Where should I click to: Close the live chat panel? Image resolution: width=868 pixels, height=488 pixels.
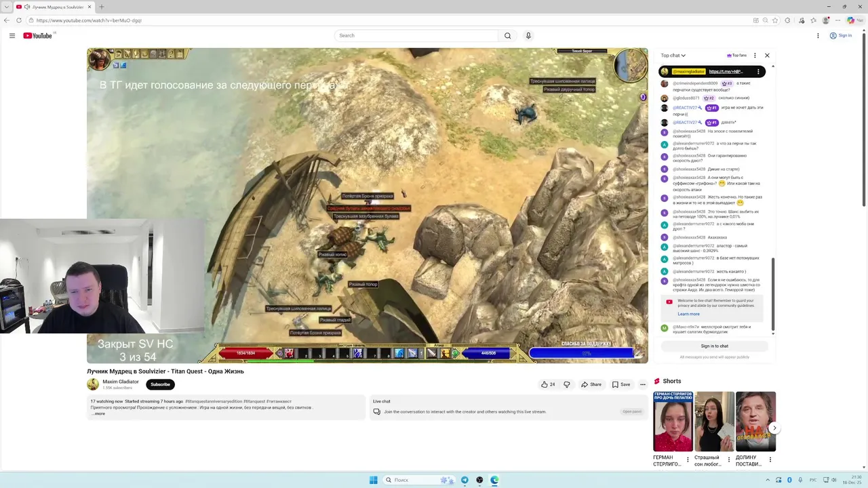pos(767,56)
